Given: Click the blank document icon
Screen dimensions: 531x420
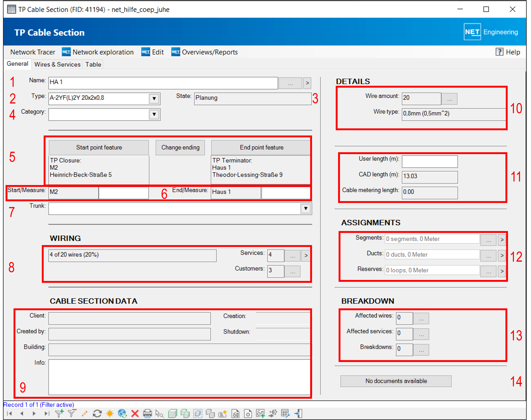Looking at the screenshot, I should coord(248,413).
